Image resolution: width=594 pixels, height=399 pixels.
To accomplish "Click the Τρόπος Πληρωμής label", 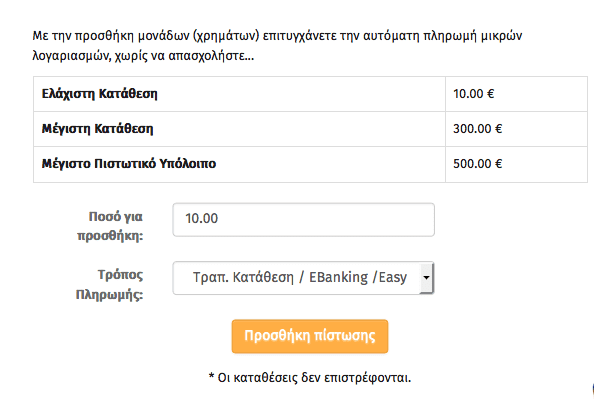I will click(x=109, y=284).
